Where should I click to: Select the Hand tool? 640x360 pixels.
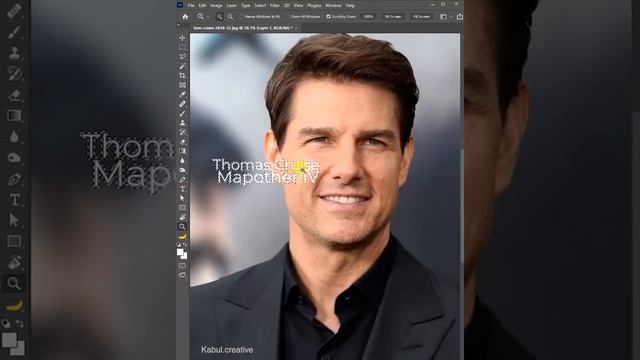point(182,217)
